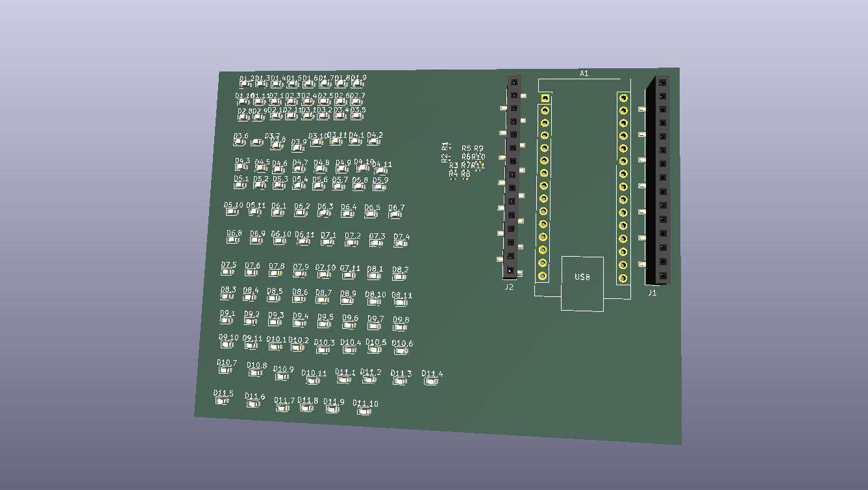Select the LED under label D9.5

click(325, 325)
